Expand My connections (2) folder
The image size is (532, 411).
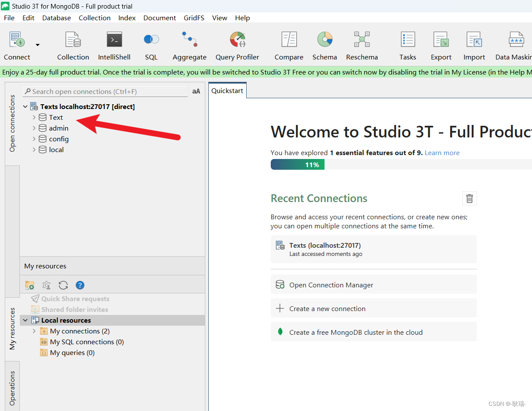click(x=34, y=331)
